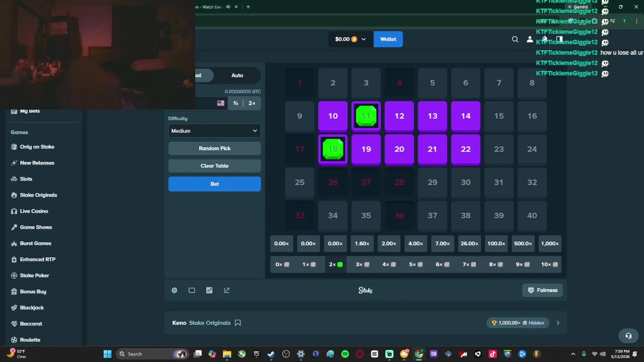This screenshot has width=644, height=362.
Task: Open the user profile icon
Action: [x=530, y=39]
